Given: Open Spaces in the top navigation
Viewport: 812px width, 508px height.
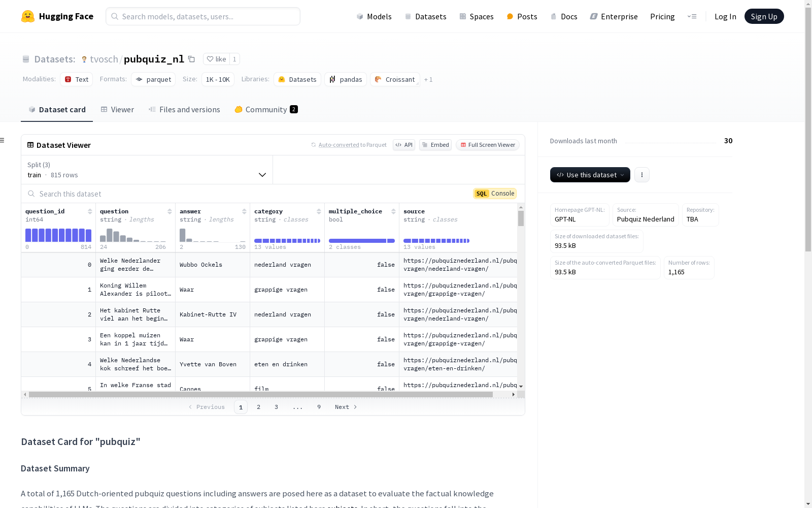Looking at the screenshot, I should click(x=477, y=16).
